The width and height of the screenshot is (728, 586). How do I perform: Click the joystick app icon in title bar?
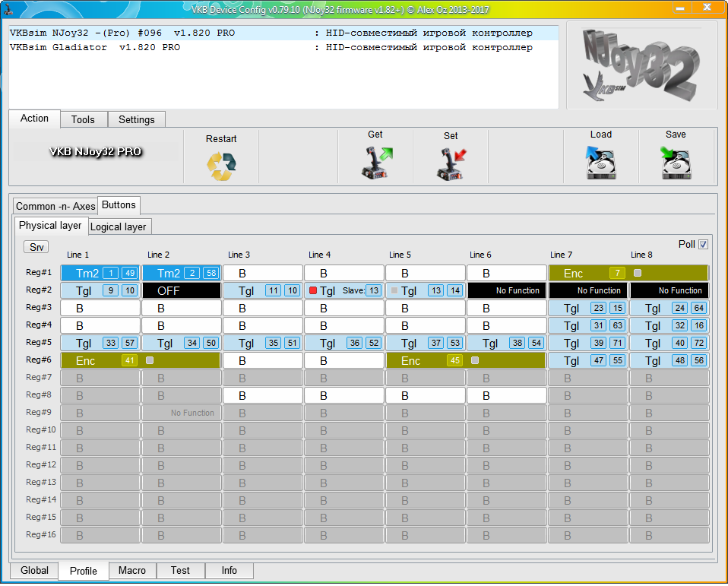(x=8, y=9)
